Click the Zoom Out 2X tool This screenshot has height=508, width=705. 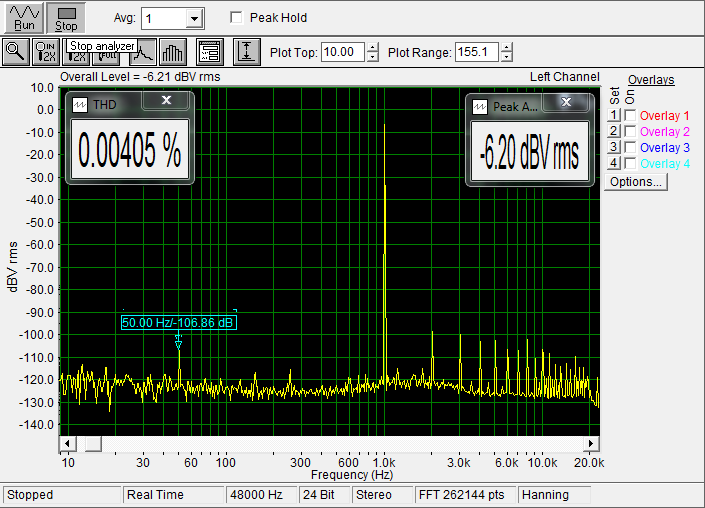pyautogui.click(x=77, y=58)
